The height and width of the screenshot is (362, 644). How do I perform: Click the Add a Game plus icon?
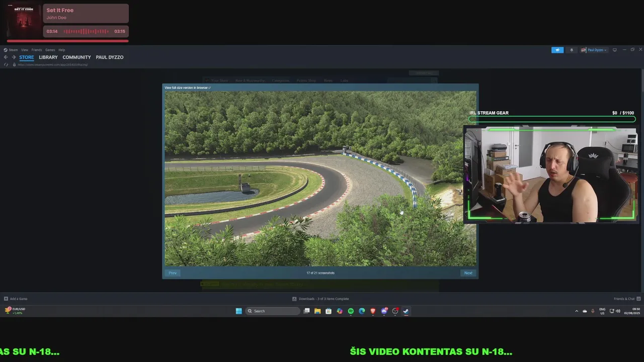[x=6, y=299]
